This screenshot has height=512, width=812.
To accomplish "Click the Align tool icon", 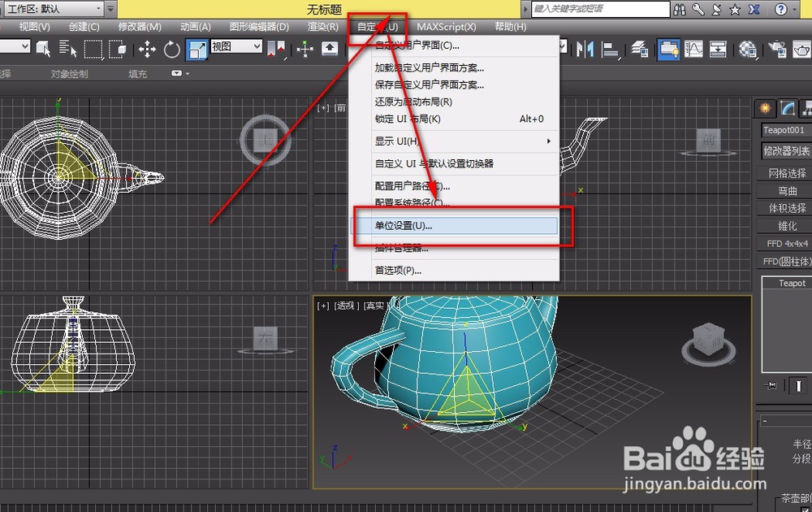I will click(611, 50).
